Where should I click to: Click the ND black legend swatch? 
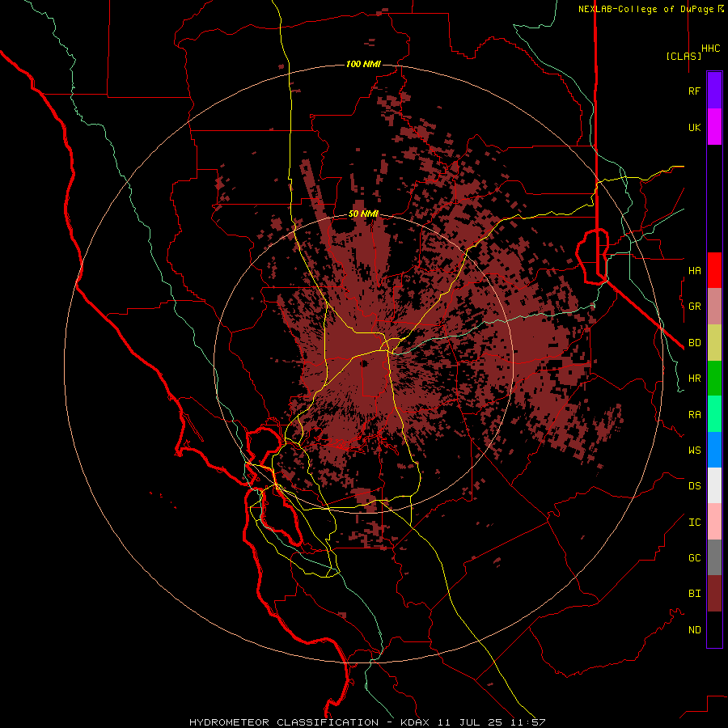(714, 629)
